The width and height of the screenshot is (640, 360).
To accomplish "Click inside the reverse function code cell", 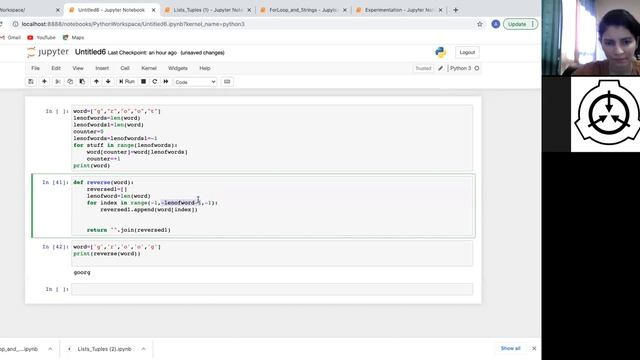I will pos(272,206).
